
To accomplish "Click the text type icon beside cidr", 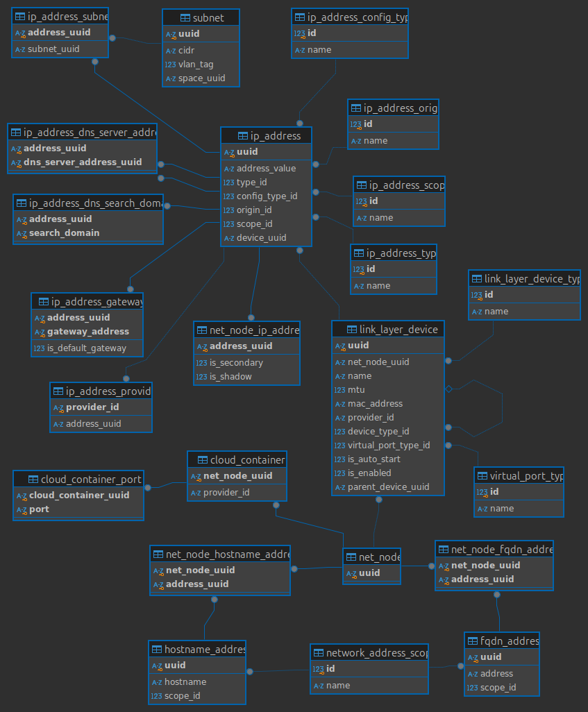I will [x=171, y=51].
